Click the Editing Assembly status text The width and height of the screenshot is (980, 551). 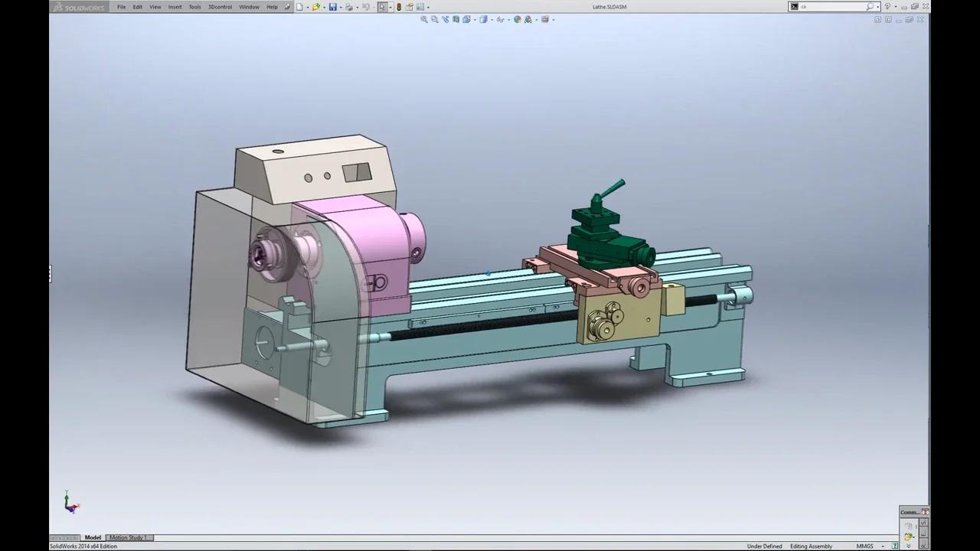tap(811, 546)
